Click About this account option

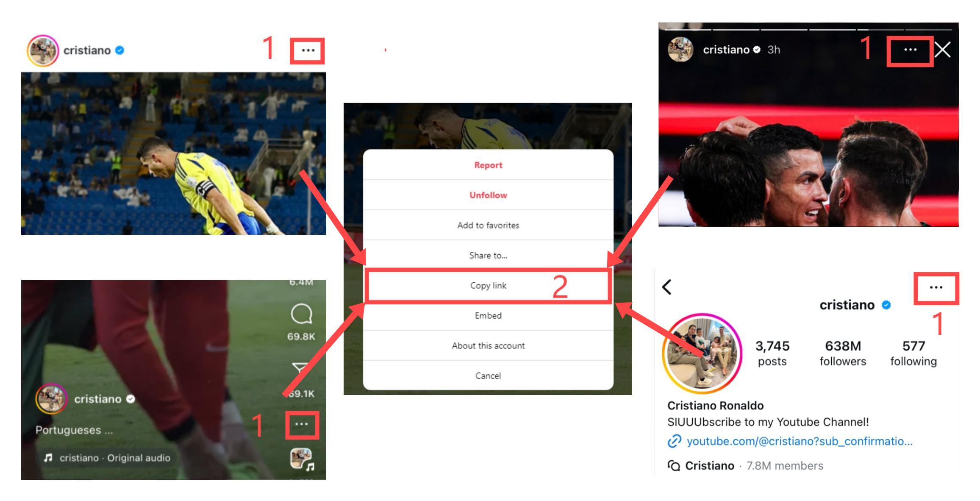coord(488,345)
